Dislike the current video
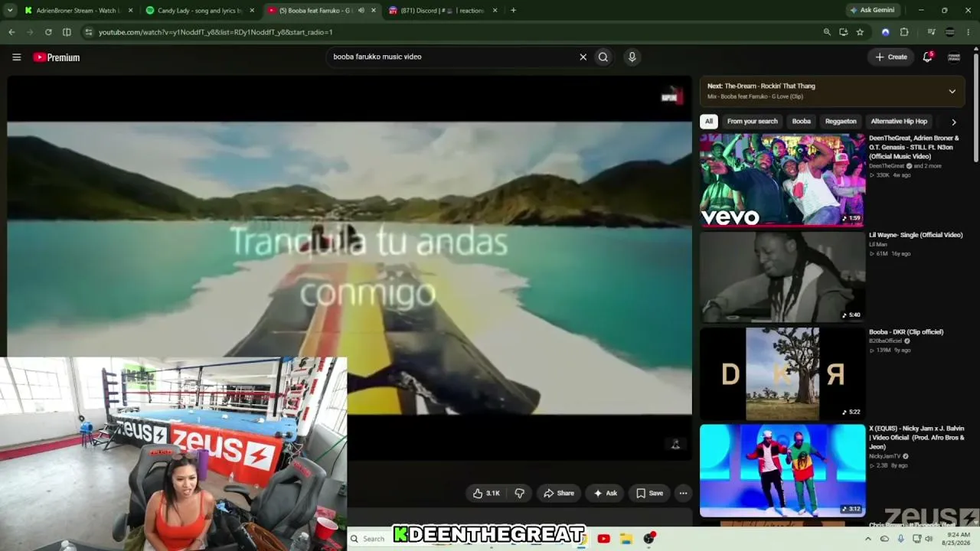The image size is (980, 551). click(x=519, y=493)
